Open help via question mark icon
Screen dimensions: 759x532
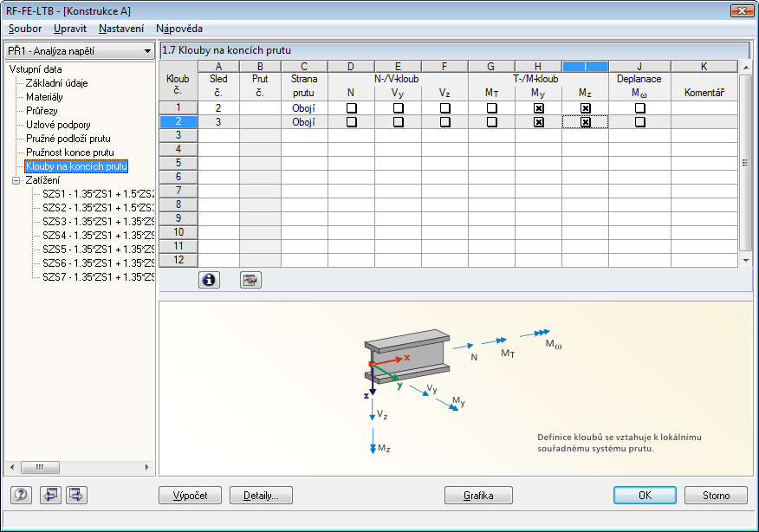(x=21, y=495)
